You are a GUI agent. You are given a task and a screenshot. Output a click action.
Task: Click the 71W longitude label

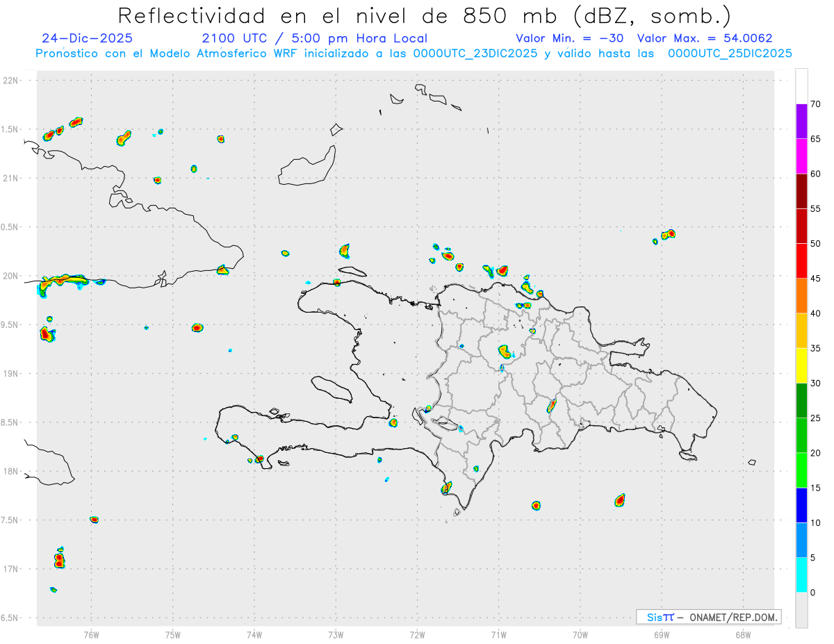(498, 635)
